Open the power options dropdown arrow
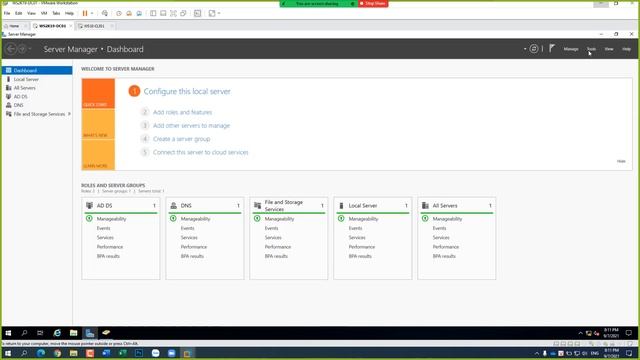Viewport: 640px width, 360px height. 92,13
